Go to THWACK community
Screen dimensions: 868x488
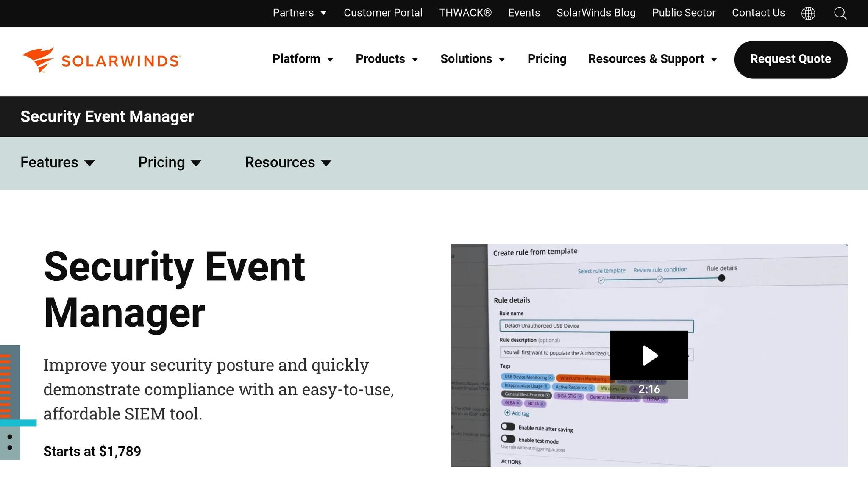click(465, 13)
